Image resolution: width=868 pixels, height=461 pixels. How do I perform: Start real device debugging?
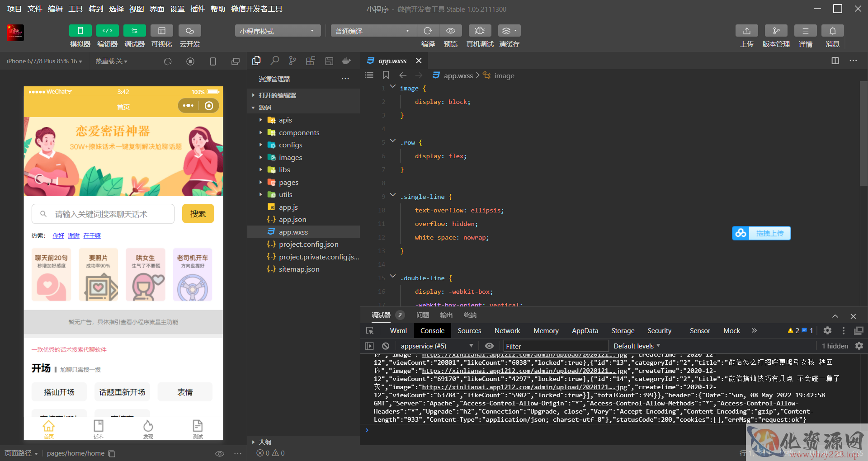pyautogui.click(x=480, y=31)
